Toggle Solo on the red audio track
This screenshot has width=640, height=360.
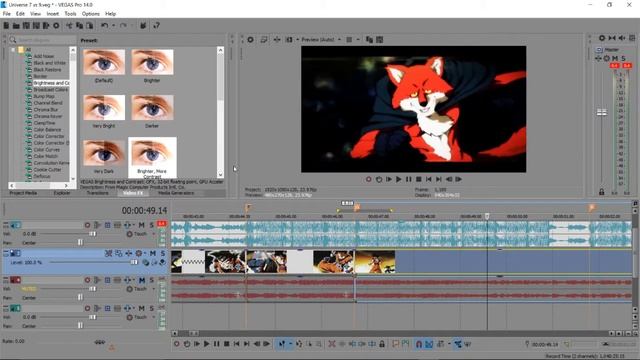coord(151,280)
